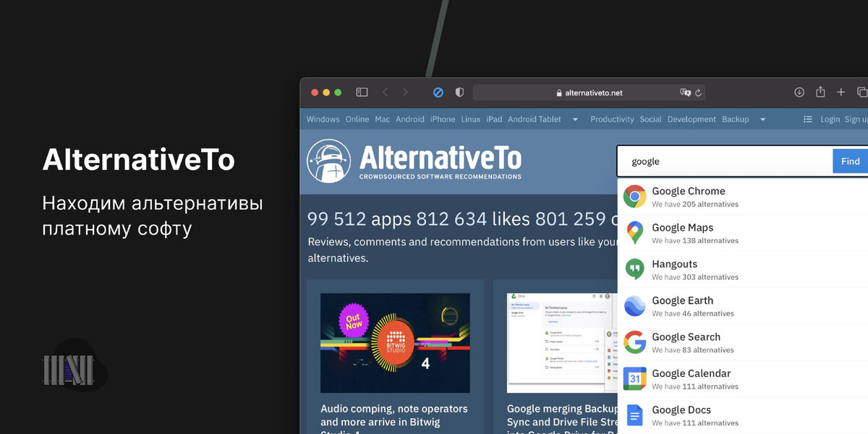Open the Windows platform menu item
This screenshot has height=434, width=868.
coord(323,119)
